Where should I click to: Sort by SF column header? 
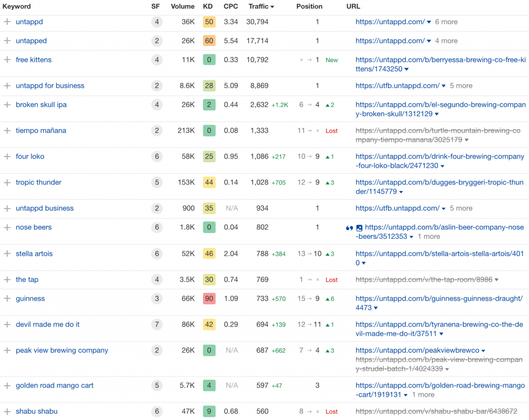click(155, 6)
